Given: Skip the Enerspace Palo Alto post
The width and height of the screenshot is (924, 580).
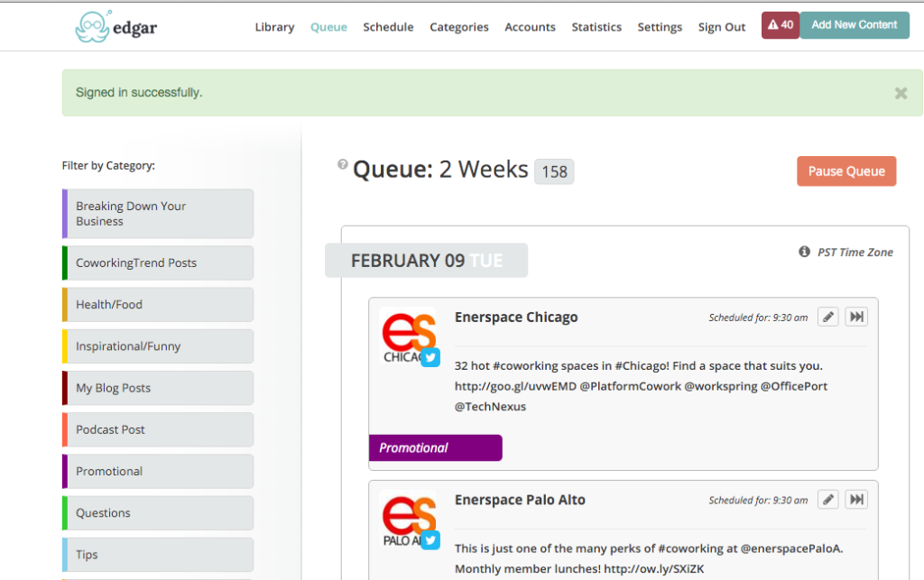Looking at the screenshot, I should 856,500.
